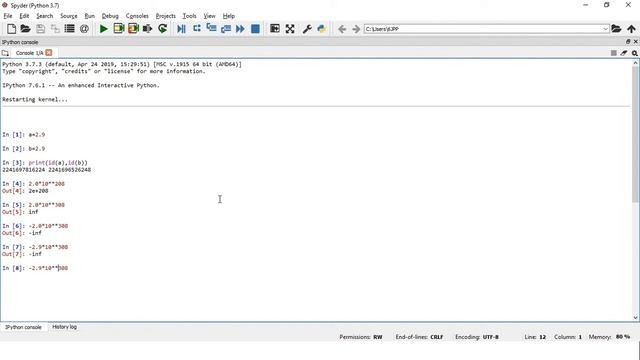
Task: Open the Consoles menu
Action: pos(137,16)
